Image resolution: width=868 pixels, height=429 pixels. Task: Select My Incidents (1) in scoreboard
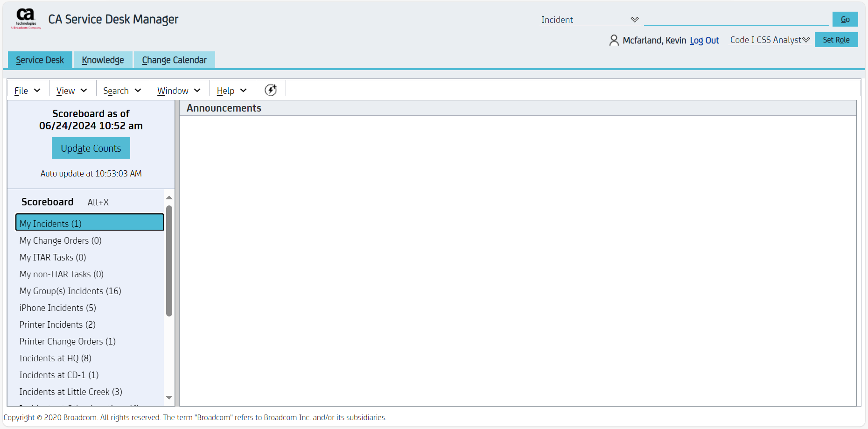tap(90, 222)
